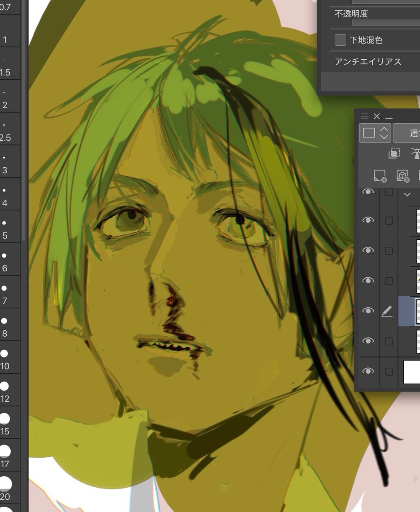
Task: Create a new vector layer
Action: point(402,176)
